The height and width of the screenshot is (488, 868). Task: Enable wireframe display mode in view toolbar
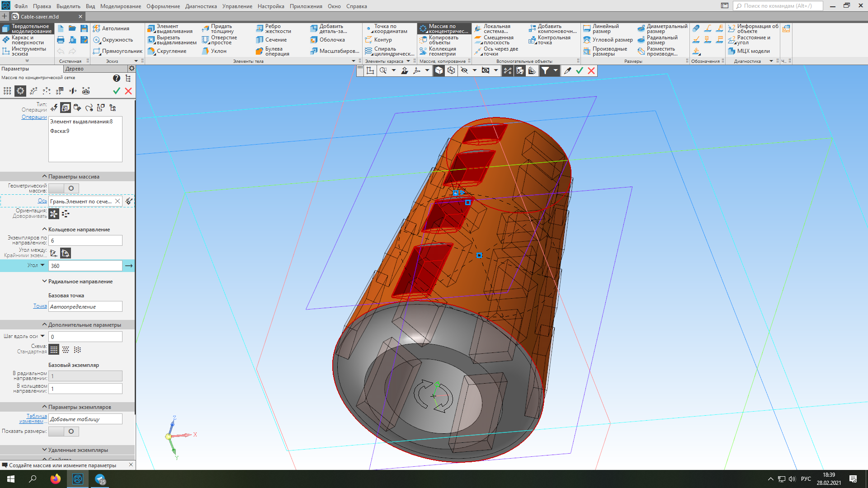point(451,70)
